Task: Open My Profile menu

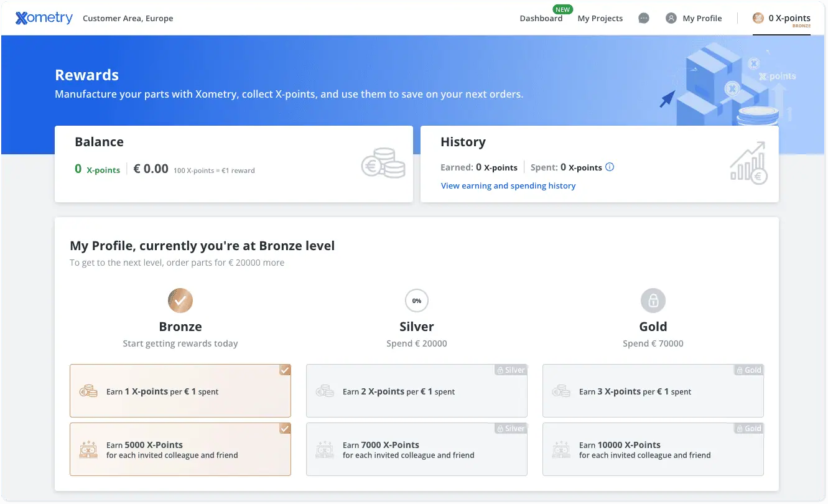Action: click(x=694, y=18)
